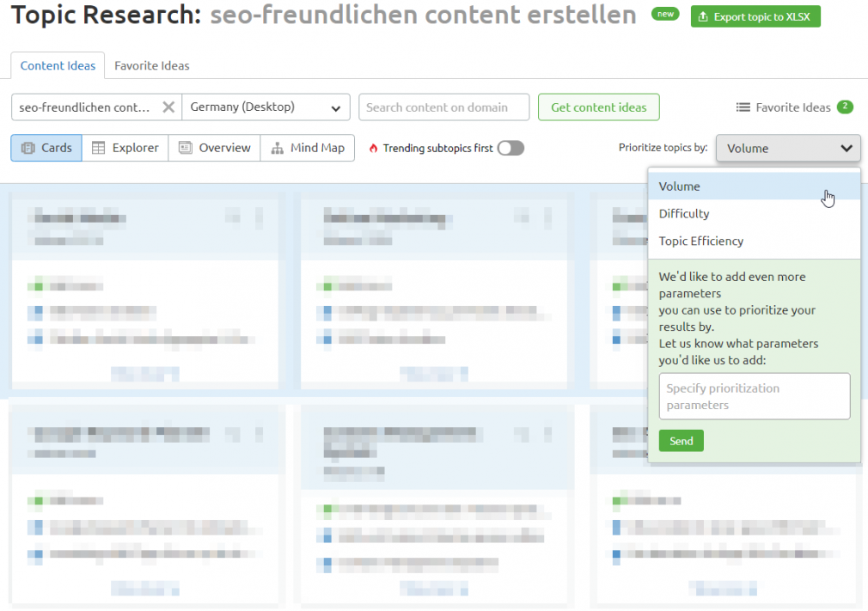Click the Mind Map hierarchy icon
The width and height of the screenshot is (868, 611).
pyautogui.click(x=277, y=148)
